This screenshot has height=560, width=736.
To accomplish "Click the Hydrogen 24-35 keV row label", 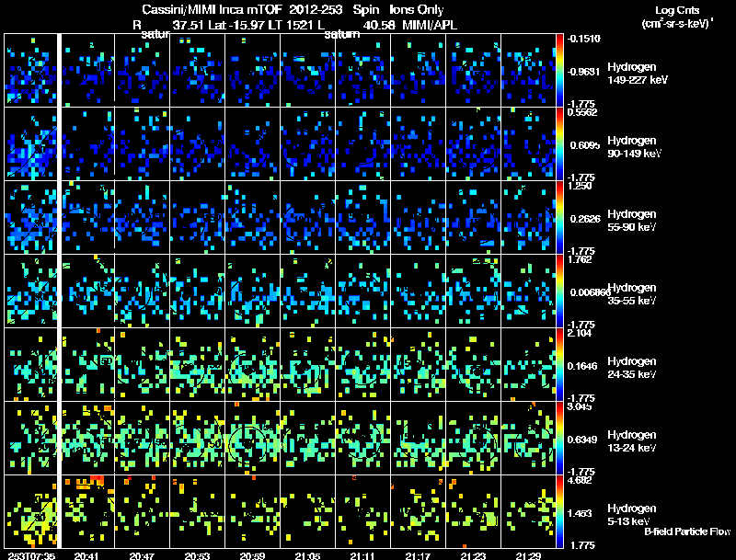I will tap(632, 367).
